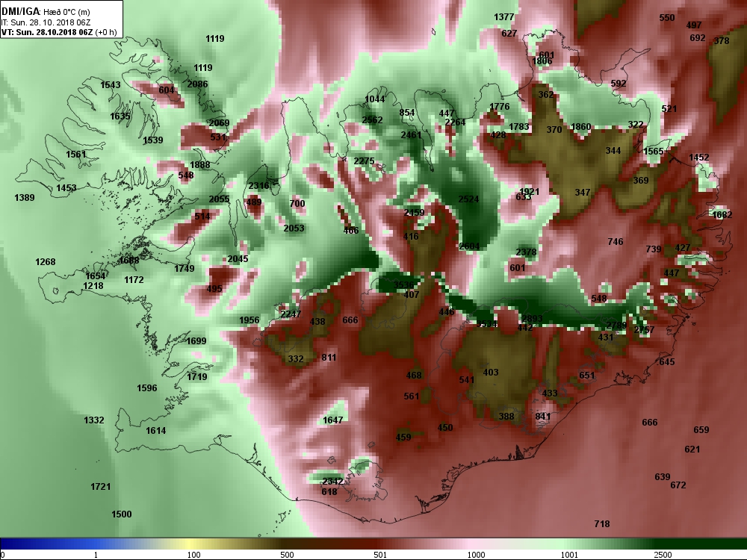Image resolution: width=747 pixels, height=560 pixels.
Task: Select the 2275 value
Action: (364, 161)
